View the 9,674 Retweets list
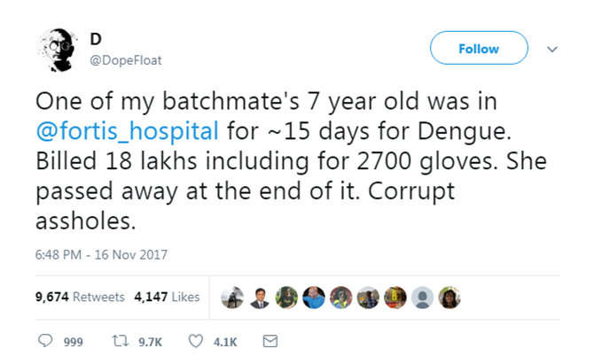This screenshot has width=594, height=364. (80, 298)
